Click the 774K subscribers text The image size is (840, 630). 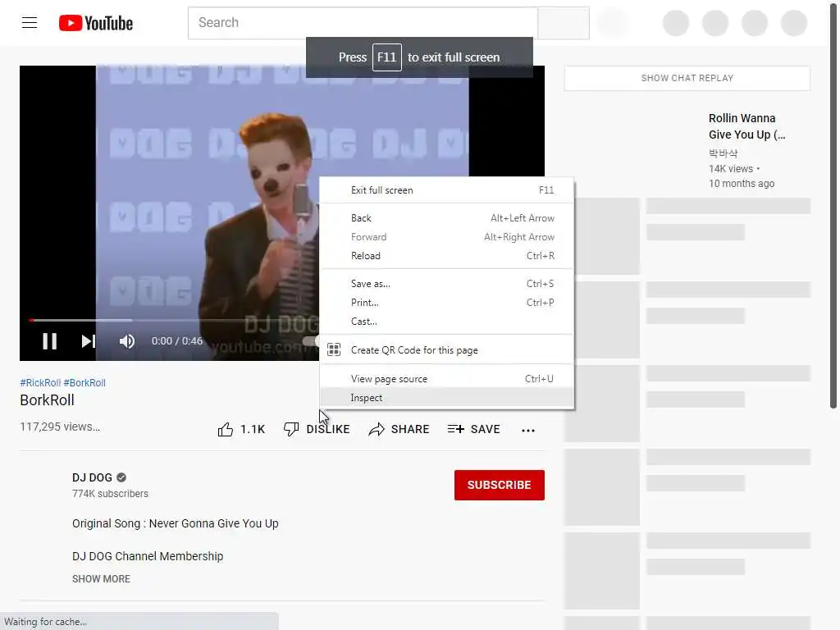point(111,493)
